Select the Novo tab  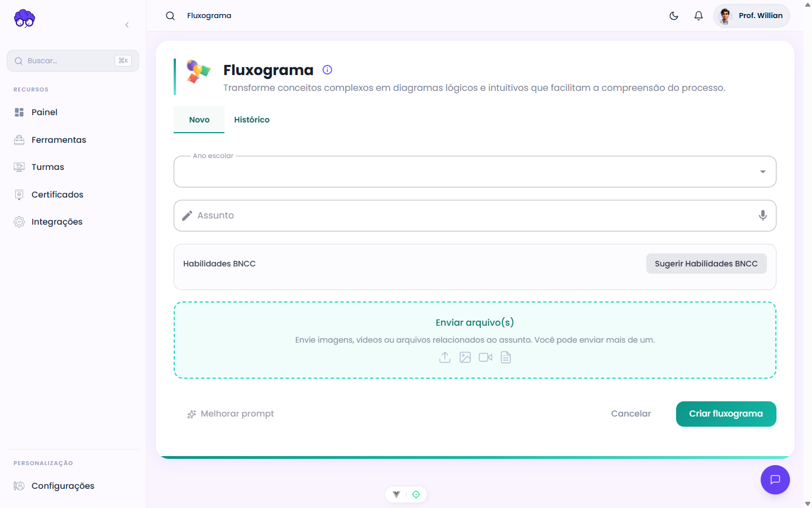pyautogui.click(x=199, y=120)
